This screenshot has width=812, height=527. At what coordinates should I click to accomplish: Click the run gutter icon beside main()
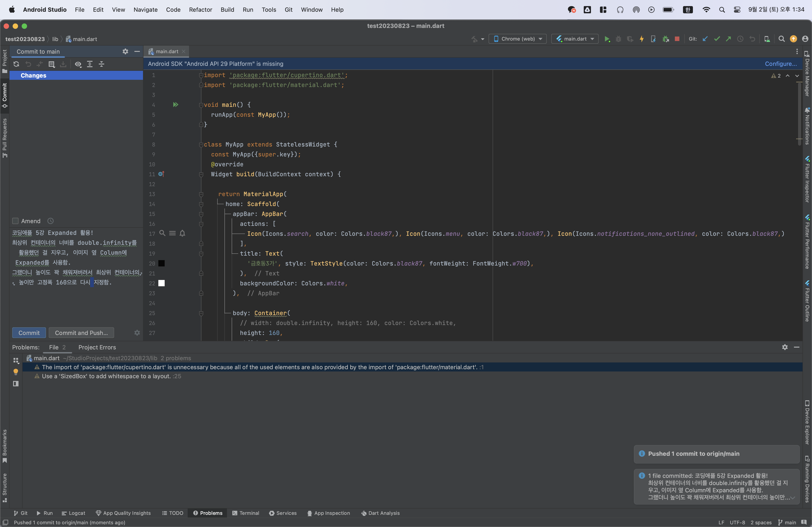pos(175,105)
